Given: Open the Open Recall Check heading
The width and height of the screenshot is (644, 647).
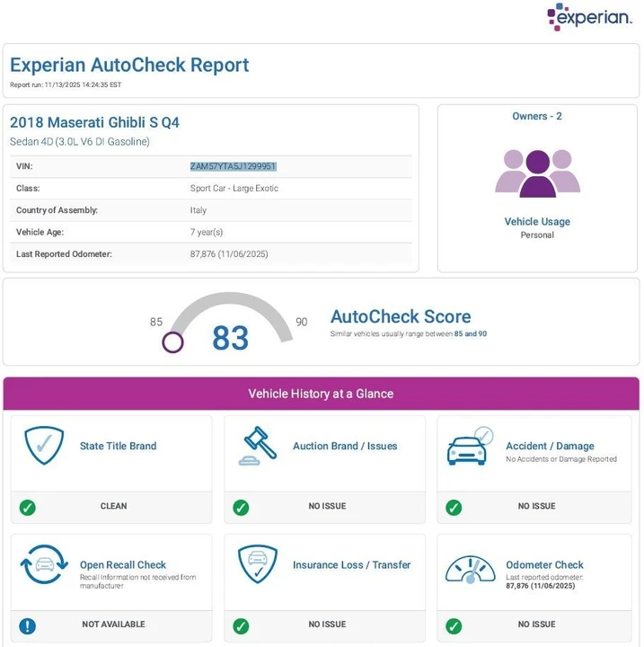Looking at the screenshot, I should point(123,564).
